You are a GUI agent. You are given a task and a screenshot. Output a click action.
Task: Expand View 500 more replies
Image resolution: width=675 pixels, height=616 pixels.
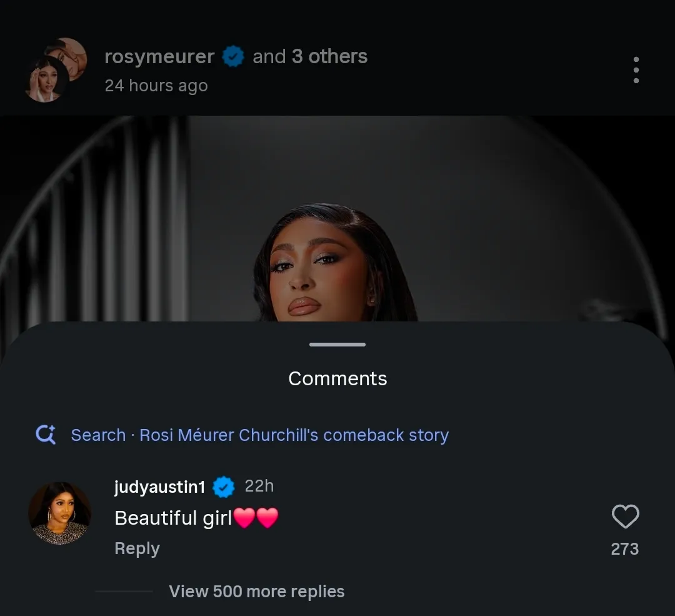pyautogui.click(x=256, y=592)
